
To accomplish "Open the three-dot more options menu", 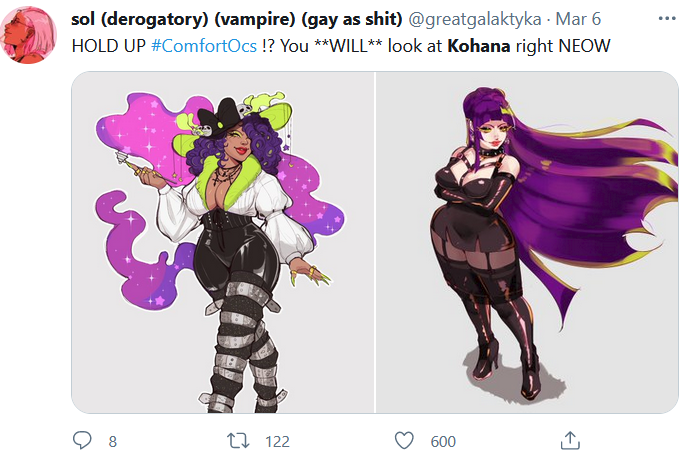I will point(667,18).
